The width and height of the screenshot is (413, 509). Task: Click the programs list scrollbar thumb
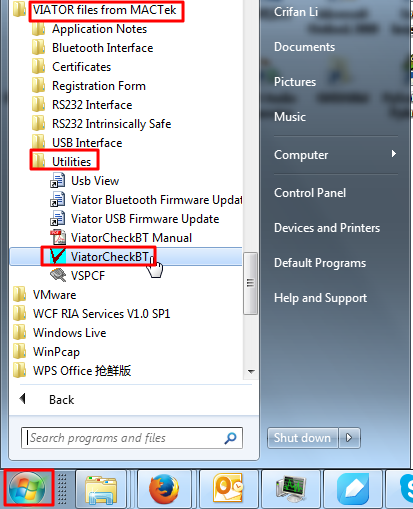250,283
